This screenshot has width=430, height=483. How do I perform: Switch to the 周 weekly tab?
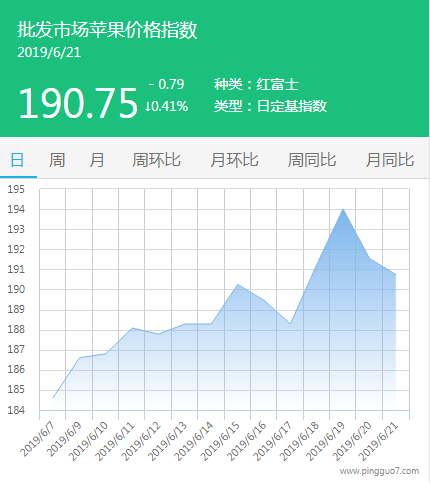click(57, 160)
